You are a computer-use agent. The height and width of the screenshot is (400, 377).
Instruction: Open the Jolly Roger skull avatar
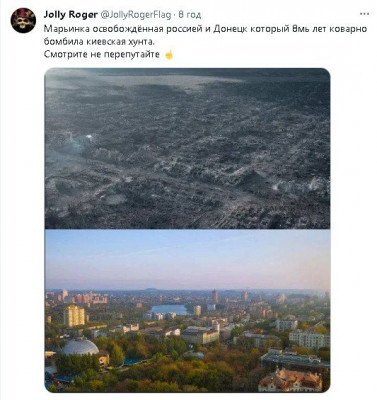point(23,20)
